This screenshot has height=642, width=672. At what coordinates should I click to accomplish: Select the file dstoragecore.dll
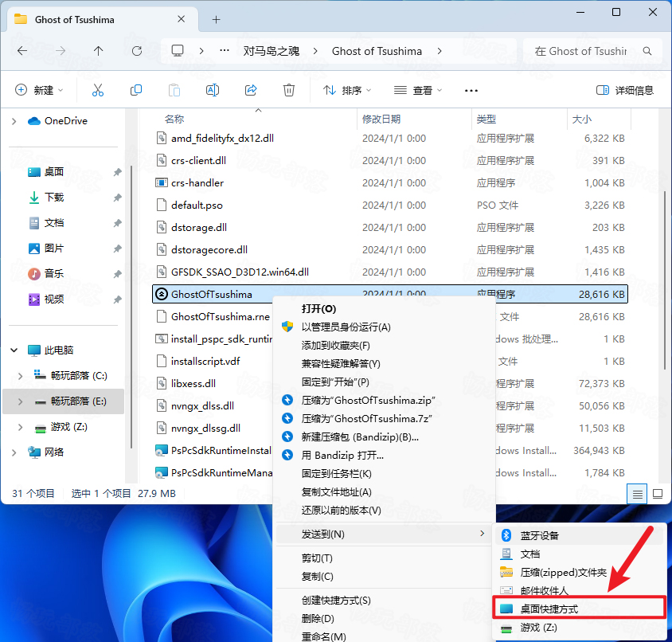(x=209, y=250)
